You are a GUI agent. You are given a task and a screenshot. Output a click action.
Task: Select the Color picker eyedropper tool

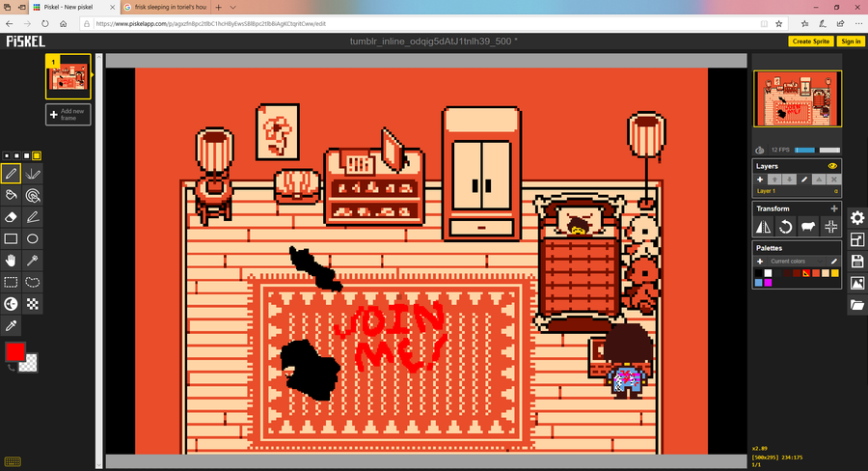(x=11, y=325)
